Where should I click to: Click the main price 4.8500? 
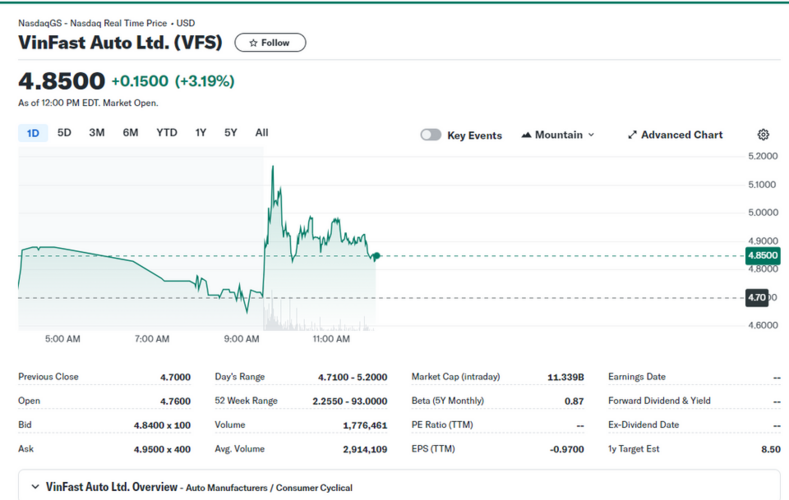coord(61,81)
